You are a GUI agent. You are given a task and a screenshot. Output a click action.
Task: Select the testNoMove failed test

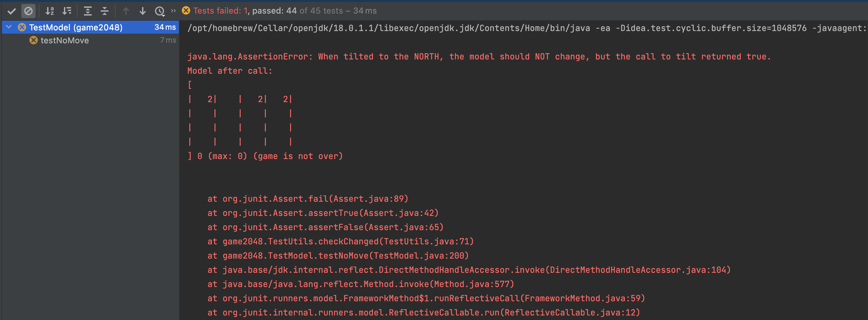(65, 40)
